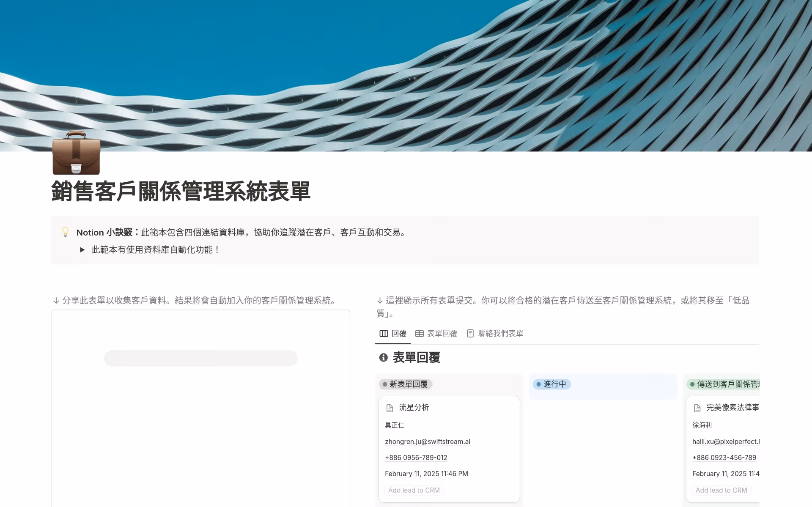Select the 進行中 status label
Viewport: 812px width, 507px height.
pyautogui.click(x=552, y=384)
